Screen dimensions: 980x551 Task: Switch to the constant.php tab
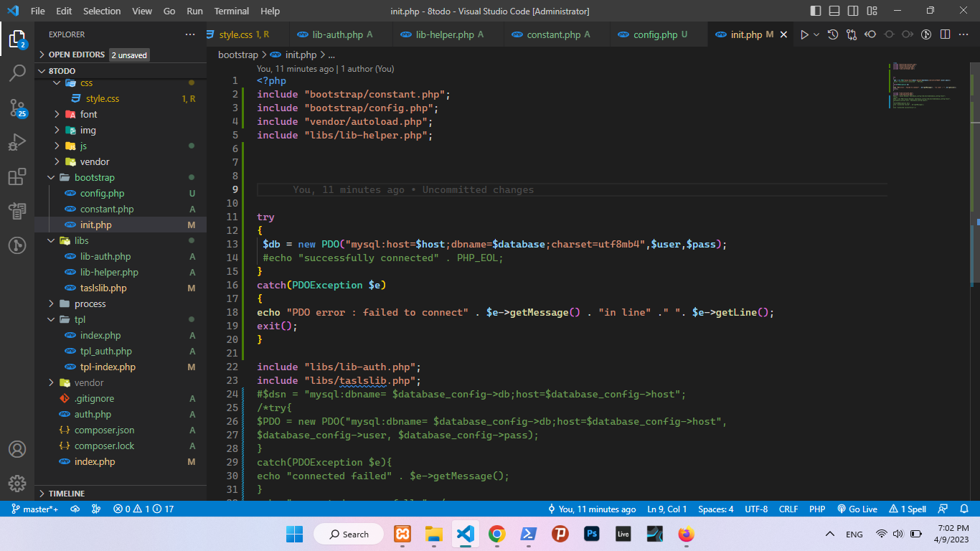click(558, 34)
